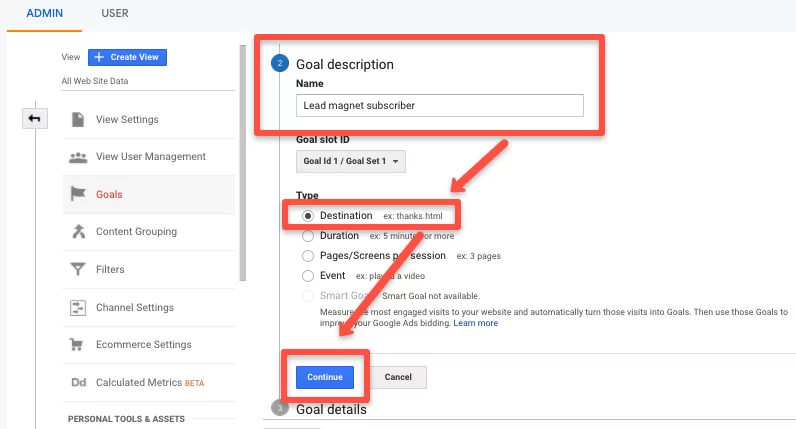Click the back arrow button
796x429 pixels.
(x=35, y=118)
